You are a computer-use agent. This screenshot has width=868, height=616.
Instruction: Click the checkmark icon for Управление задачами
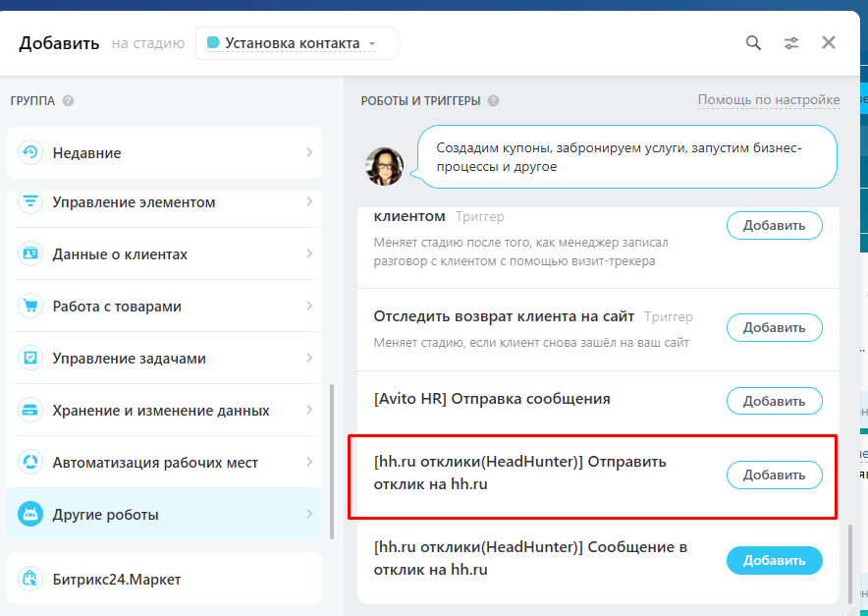[29, 358]
